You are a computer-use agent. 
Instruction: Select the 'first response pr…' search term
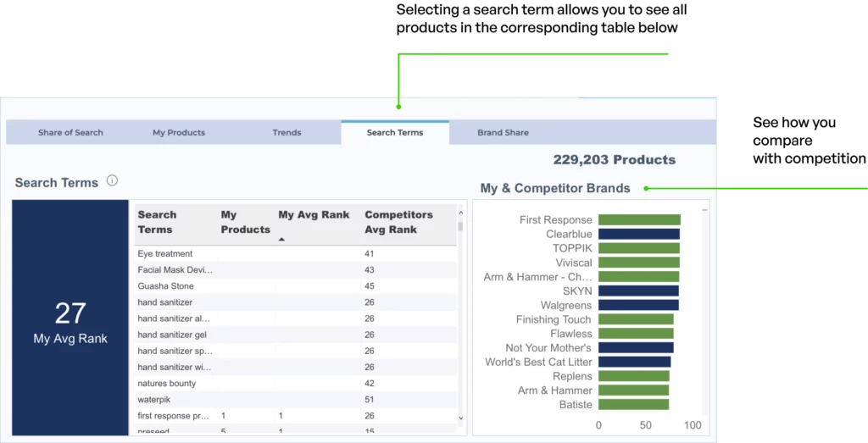tap(174, 415)
